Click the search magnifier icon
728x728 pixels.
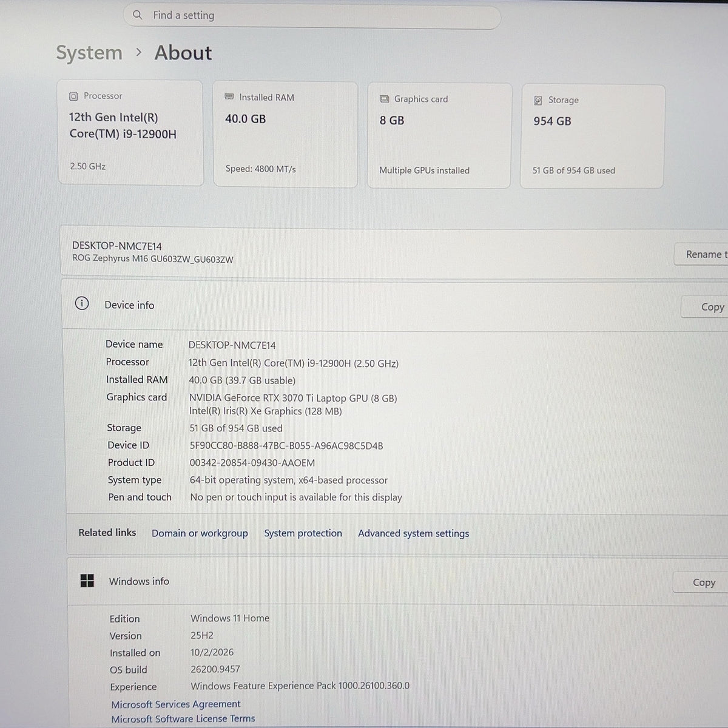pyautogui.click(x=138, y=15)
